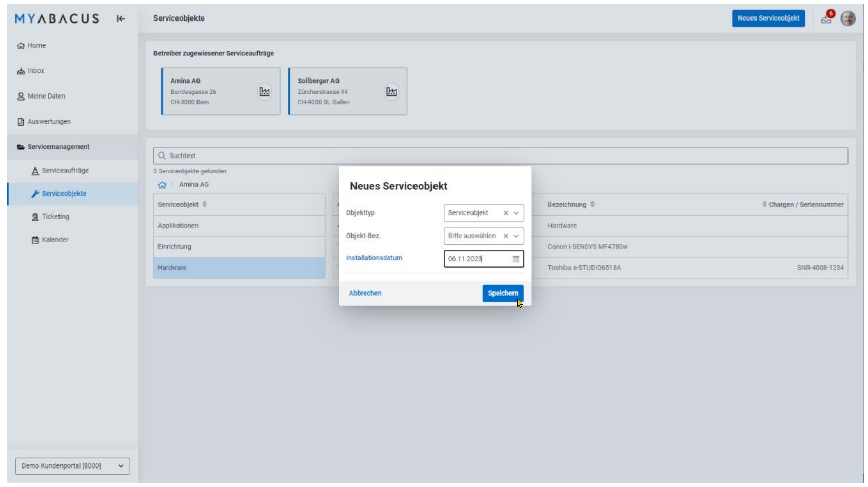868x487 pixels.
Task: Cancel the dialog via Abbrechen
Action: pyautogui.click(x=365, y=293)
